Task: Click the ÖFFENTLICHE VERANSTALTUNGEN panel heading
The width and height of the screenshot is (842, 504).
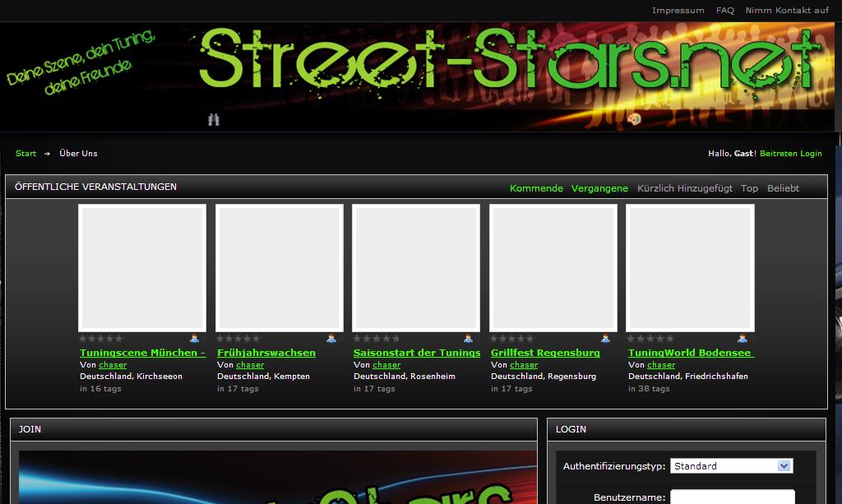Action: coord(95,187)
